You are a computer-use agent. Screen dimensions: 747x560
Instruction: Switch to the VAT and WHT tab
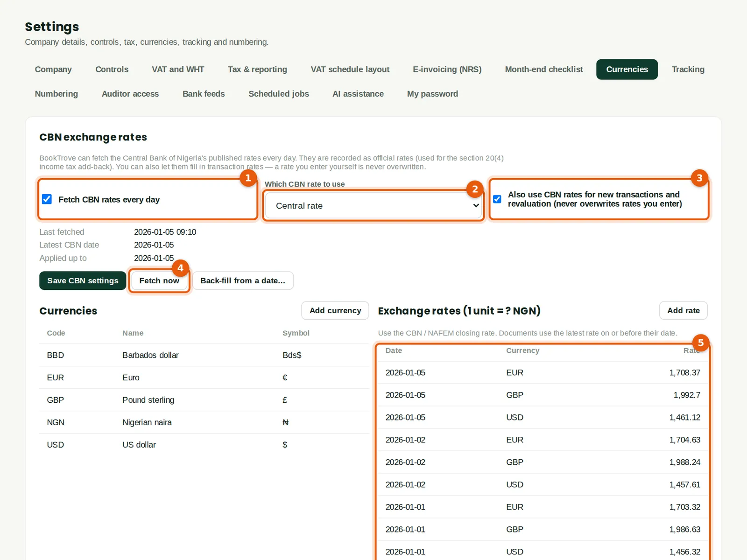pos(178,70)
